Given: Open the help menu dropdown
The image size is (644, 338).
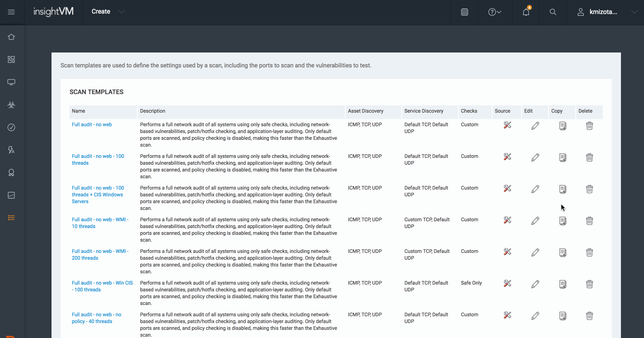Looking at the screenshot, I should [x=495, y=12].
